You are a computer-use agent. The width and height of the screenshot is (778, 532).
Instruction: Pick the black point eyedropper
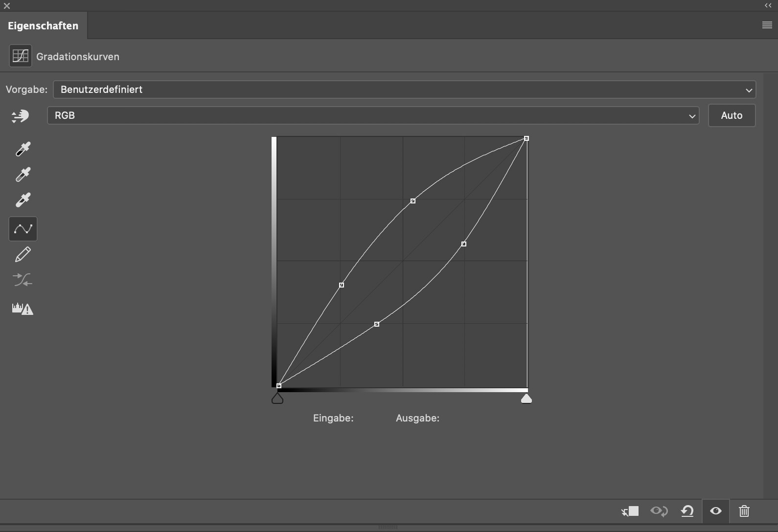tap(23, 149)
